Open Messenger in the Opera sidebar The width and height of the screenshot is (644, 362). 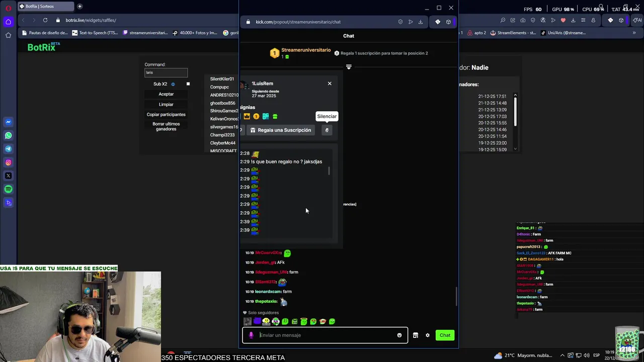click(8, 122)
